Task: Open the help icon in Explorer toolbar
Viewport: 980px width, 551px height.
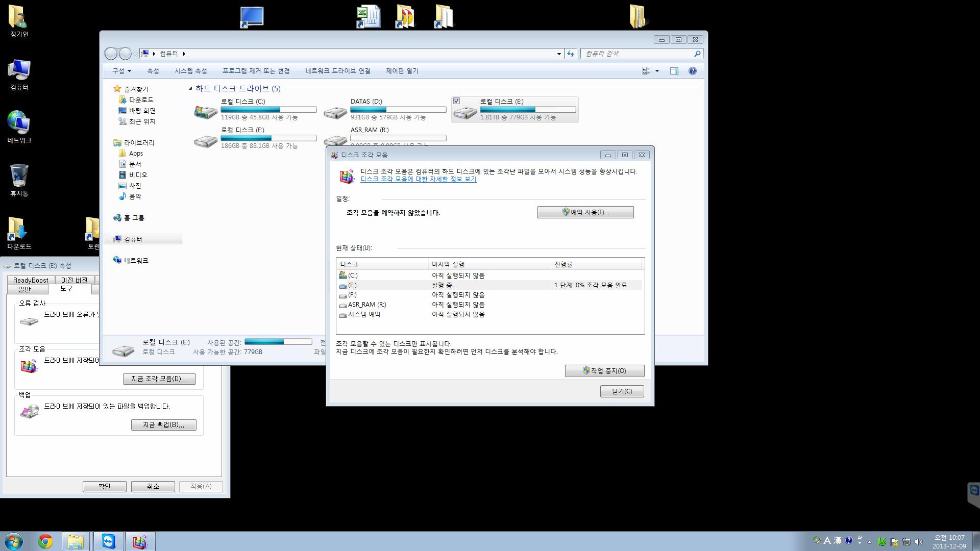Action: click(692, 71)
